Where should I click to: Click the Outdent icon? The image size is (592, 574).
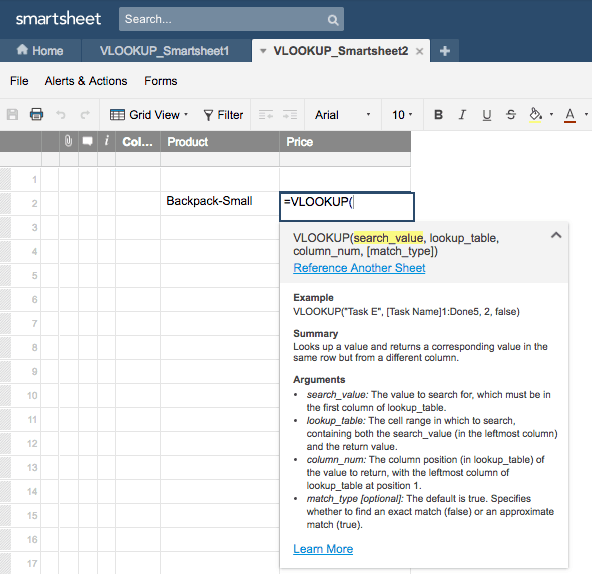coord(266,115)
